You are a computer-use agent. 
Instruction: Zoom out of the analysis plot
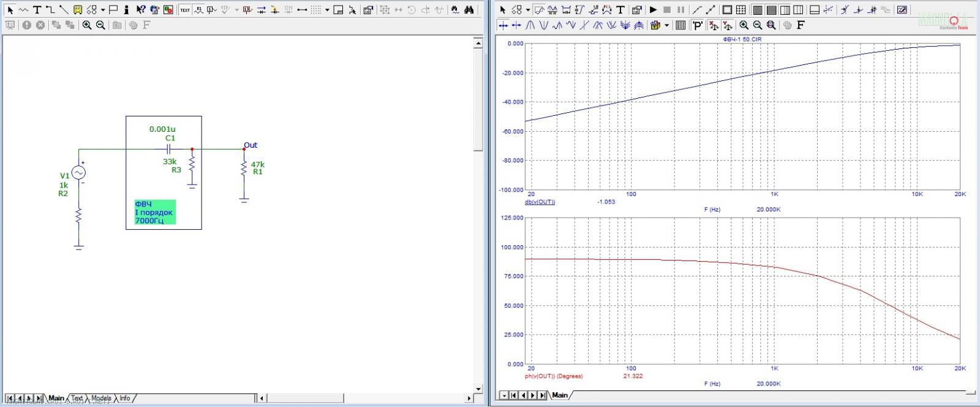point(758,25)
